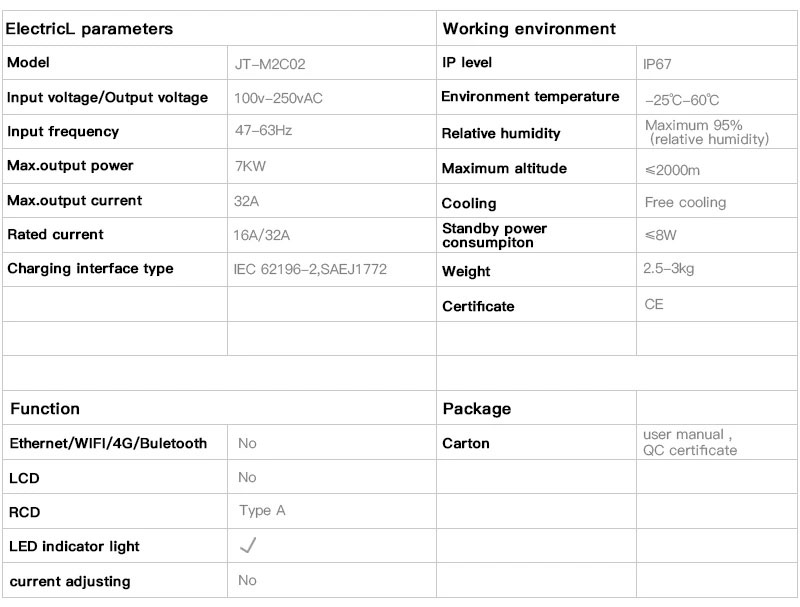Click the Working environment header
This screenshot has height=607, width=800.
coord(529,29)
